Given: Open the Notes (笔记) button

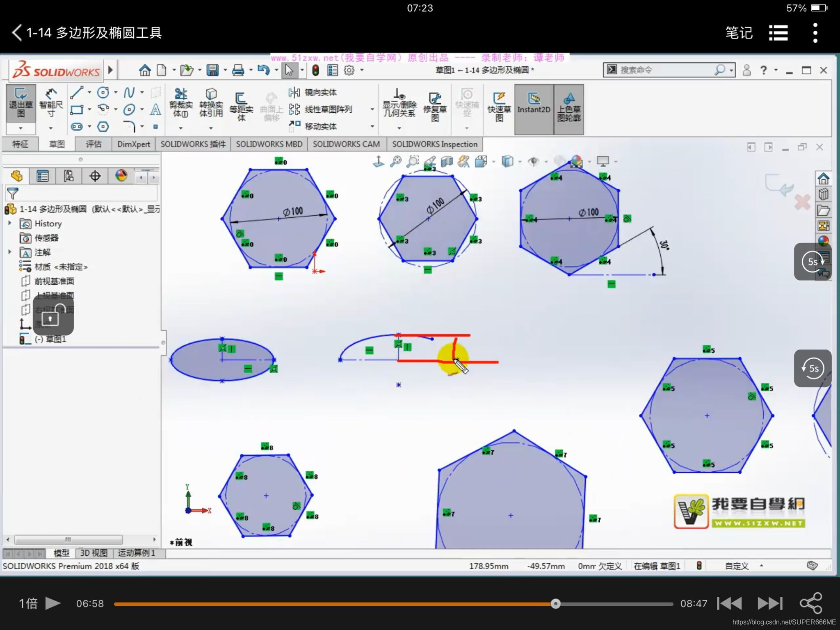Looking at the screenshot, I should click(739, 33).
